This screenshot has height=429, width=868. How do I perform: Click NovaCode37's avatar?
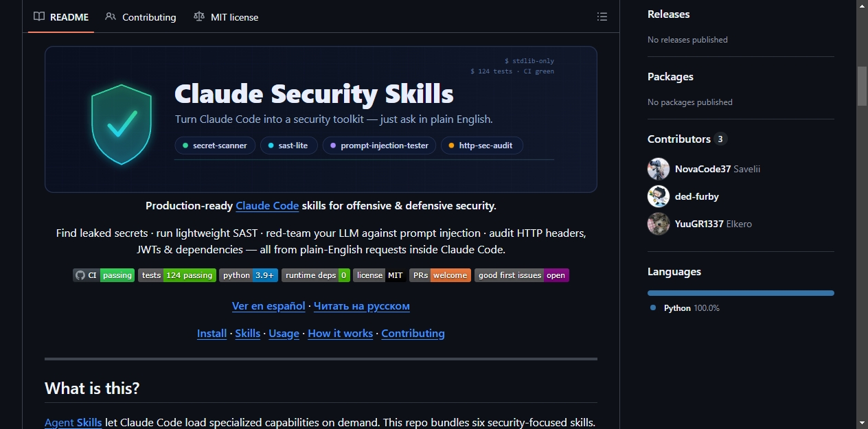659,169
